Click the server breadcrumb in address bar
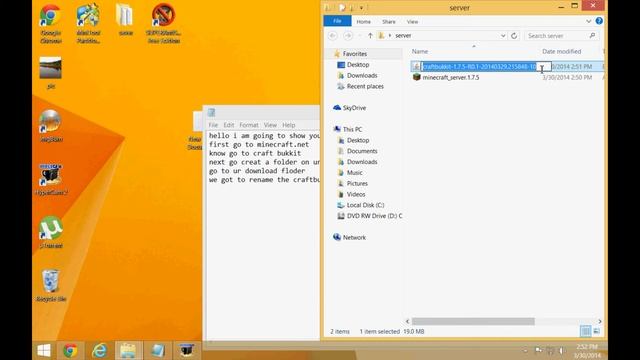Screen dimensions: 640x360 tap(403, 36)
